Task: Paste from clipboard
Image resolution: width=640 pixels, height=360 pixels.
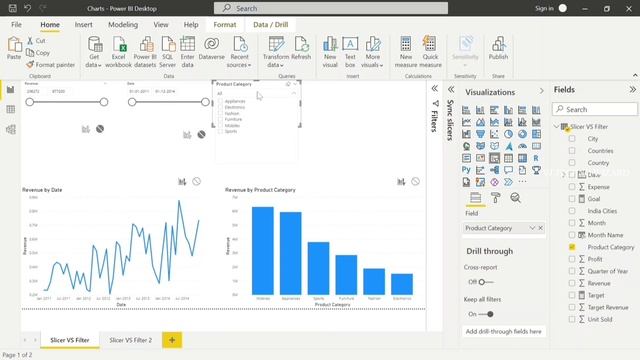Action: pos(14,48)
